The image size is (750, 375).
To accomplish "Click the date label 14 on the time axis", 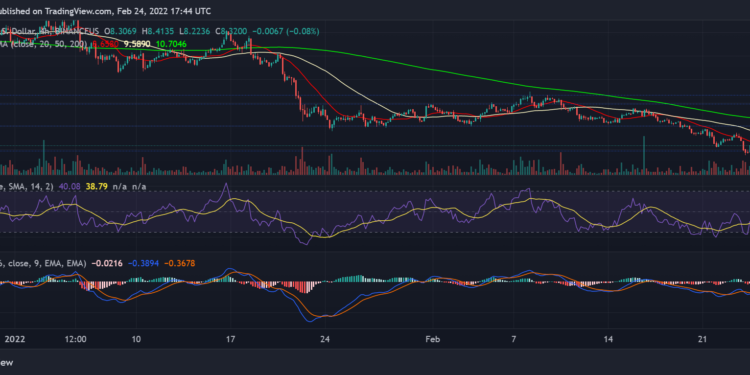I will pos(608,339).
